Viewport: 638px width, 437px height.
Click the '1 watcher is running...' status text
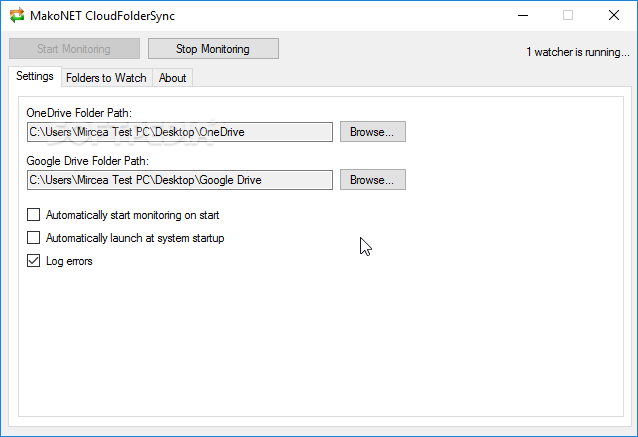pos(577,52)
